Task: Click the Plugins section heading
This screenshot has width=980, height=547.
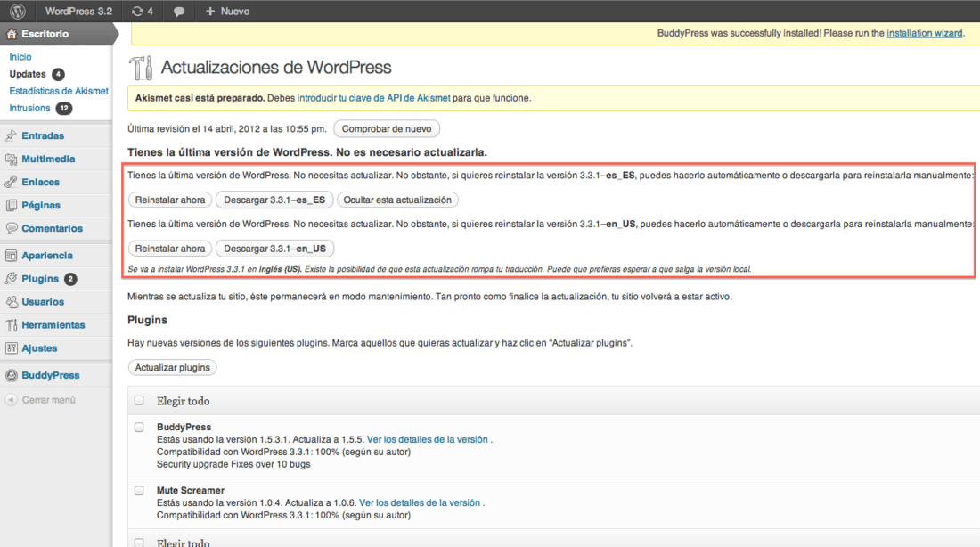Action: pos(148,320)
